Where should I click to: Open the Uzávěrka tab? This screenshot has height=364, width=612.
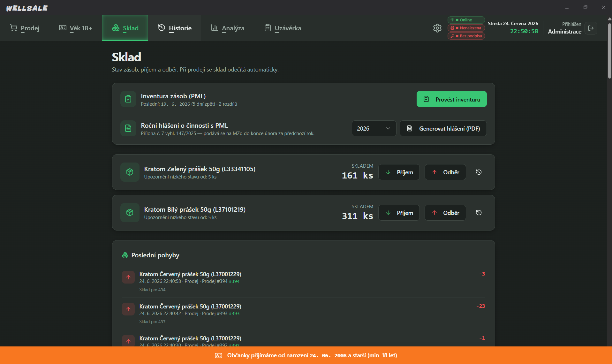pyautogui.click(x=283, y=28)
